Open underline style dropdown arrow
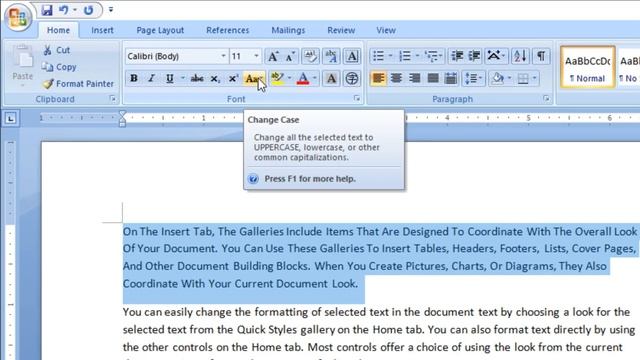Screen dimensions: 640x360 coord(182,78)
